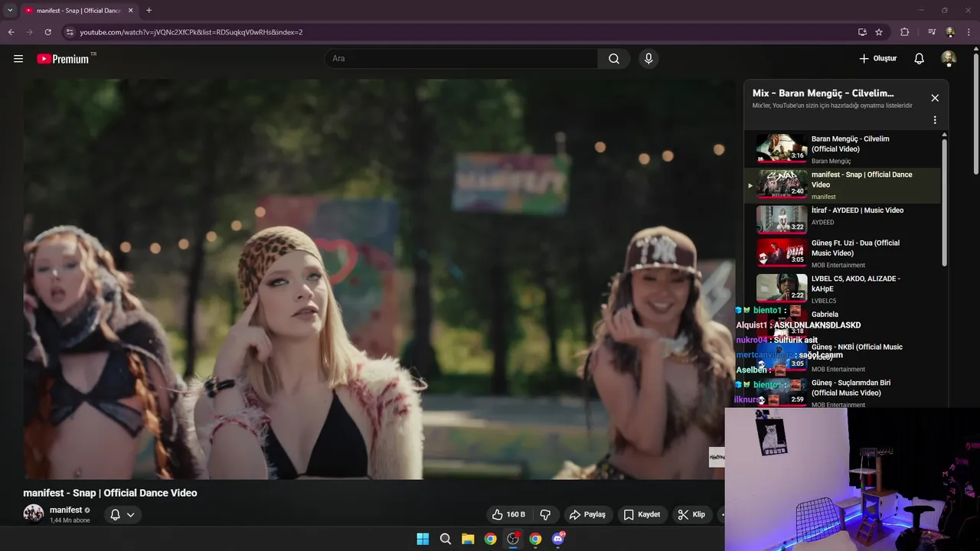
Task: Click the search magnifier button
Action: click(x=614, y=59)
